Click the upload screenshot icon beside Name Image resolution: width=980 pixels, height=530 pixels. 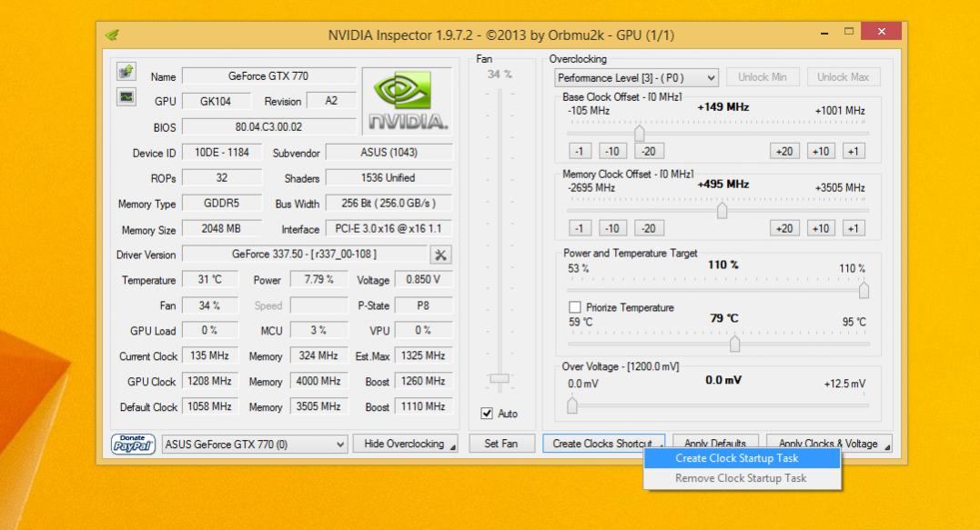(126, 72)
